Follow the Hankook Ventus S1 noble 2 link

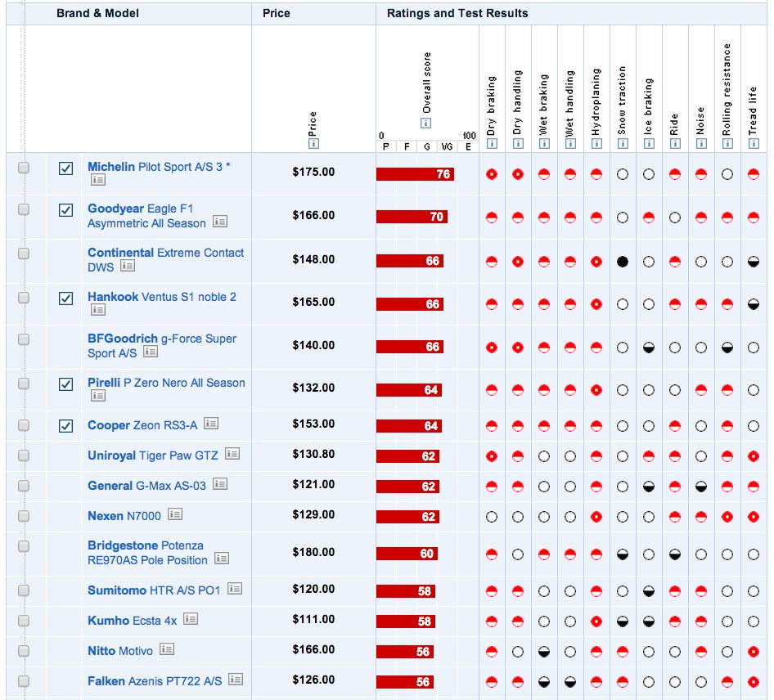162,297
